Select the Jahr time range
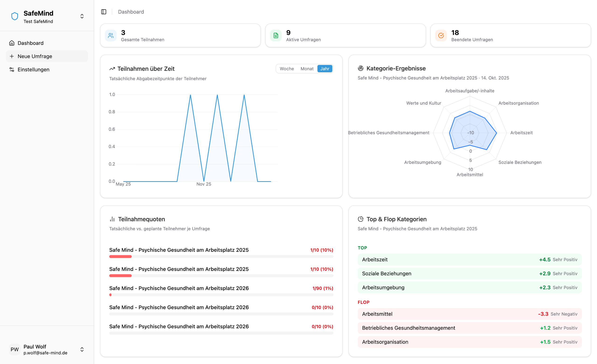 [x=325, y=69]
